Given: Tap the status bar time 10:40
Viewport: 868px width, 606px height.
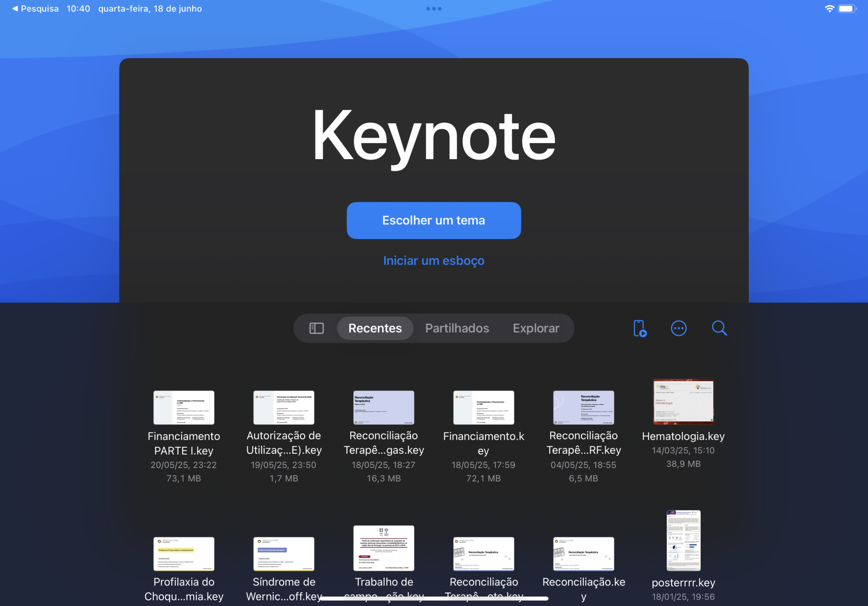Looking at the screenshot, I should pyautogui.click(x=78, y=9).
